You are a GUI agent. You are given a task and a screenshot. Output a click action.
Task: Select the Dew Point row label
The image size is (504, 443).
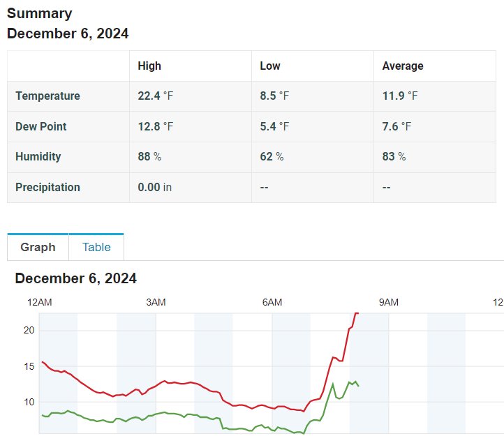pos(40,126)
